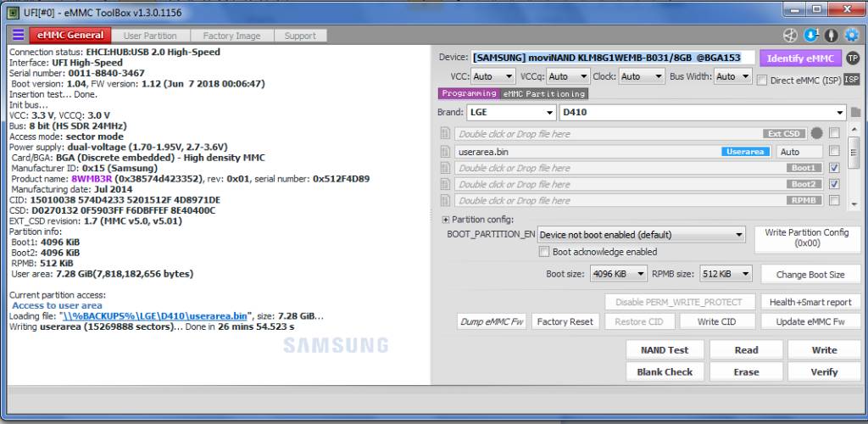Open the purple hamburger main menu
This screenshot has width=868, height=424.
click(x=19, y=35)
